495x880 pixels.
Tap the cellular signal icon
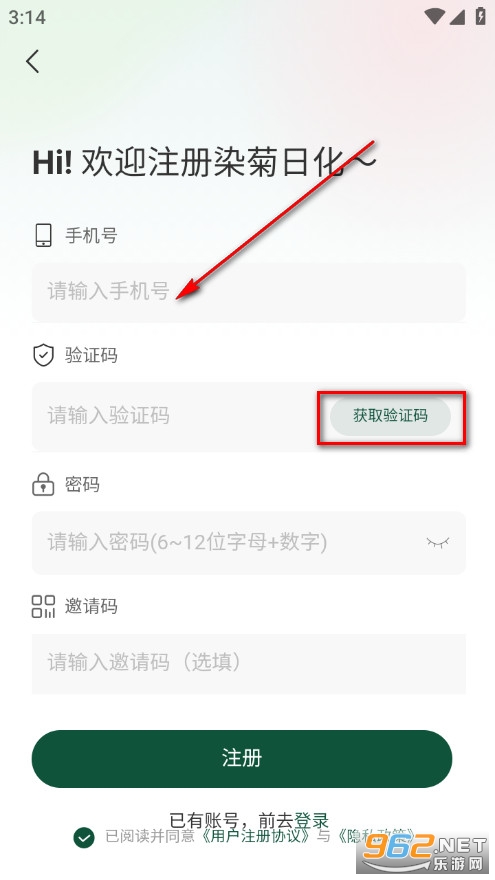(457, 16)
